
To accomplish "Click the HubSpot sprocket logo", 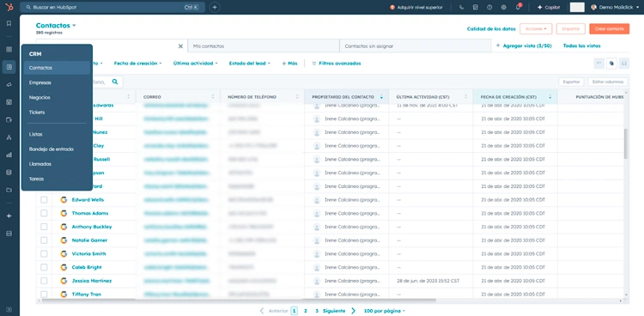I will [9, 7].
